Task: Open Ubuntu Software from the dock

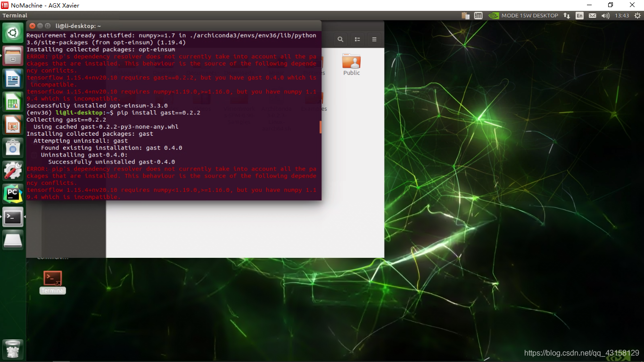Action: tap(13, 148)
